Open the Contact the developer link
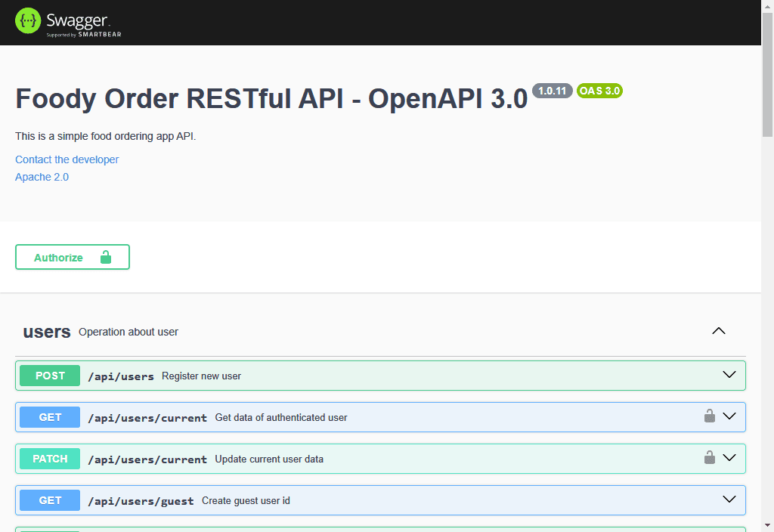This screenshot has width=774, height=532. coord(67,159)
